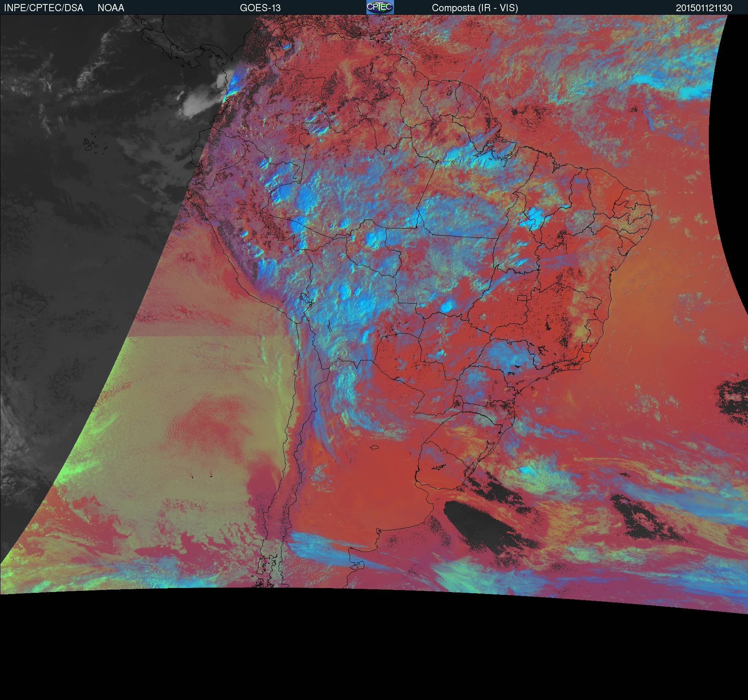Click the CPTEC logo in the header
Image resolution: width=748 pixels, height=700 pixels.
[x=380, y=7]
